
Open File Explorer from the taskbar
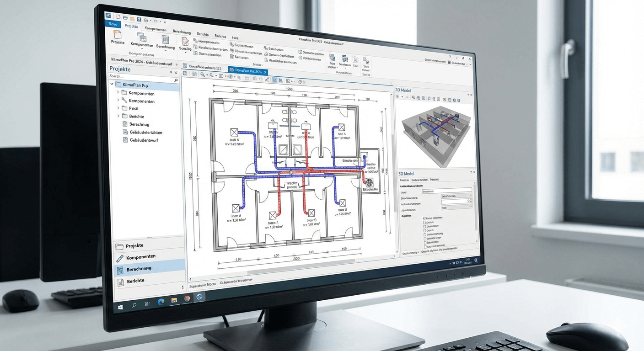coord(174,300)
